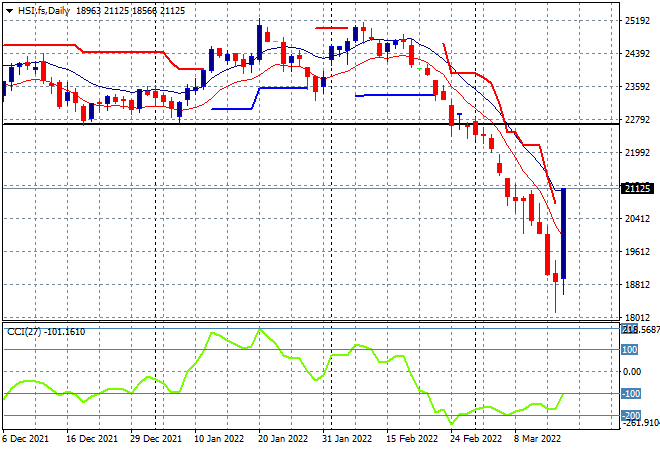Click the 24392 price axis label
The width and height of the screenshot is (660, 450).
click(x=637, y=53)
